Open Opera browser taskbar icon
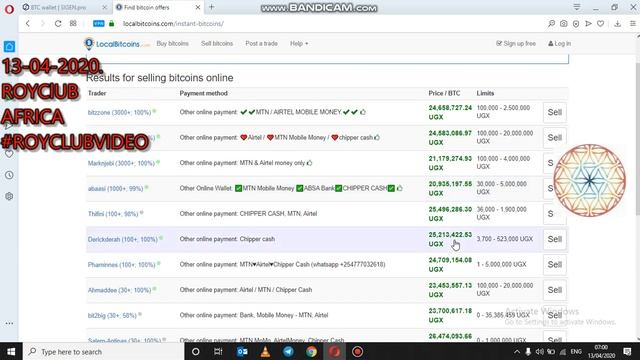Viewport: 640px width, 360px height. [334, 351]
